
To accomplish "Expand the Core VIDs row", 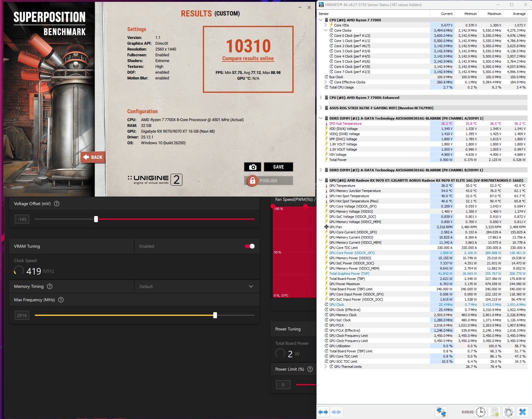I will click(326, 25).
